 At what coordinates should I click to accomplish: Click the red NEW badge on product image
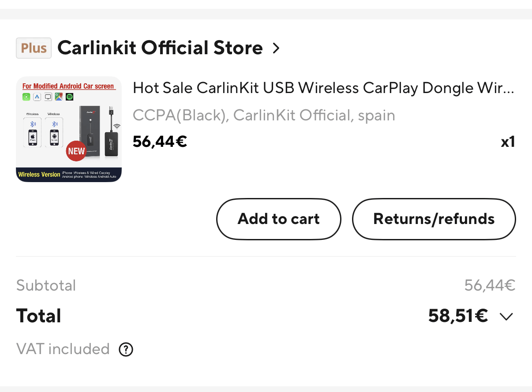click(x=76, y=151)
